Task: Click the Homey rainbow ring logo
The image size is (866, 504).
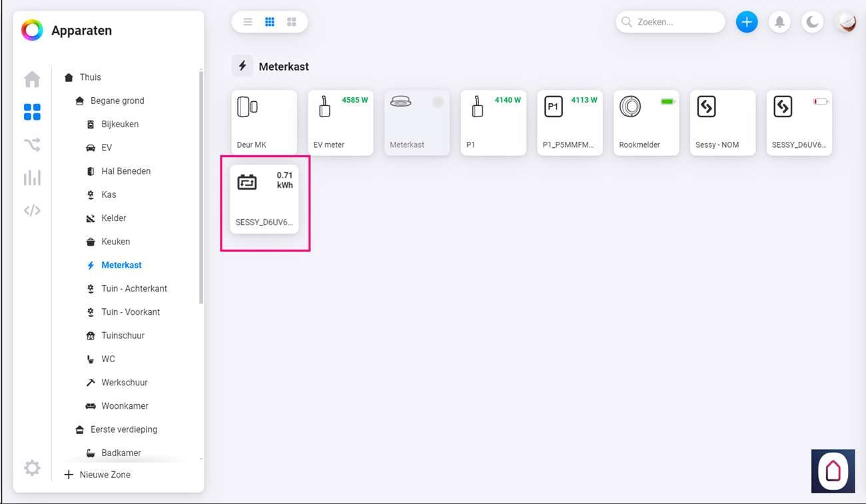Action: click(32, 30)
